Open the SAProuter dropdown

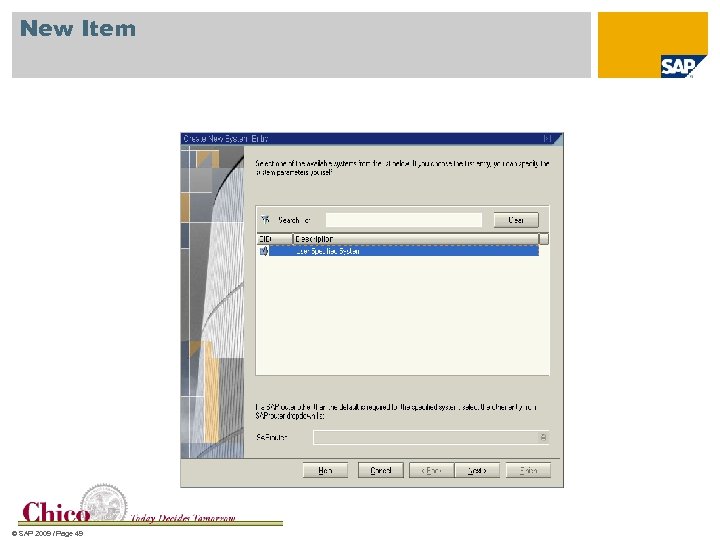pos(543,438)
